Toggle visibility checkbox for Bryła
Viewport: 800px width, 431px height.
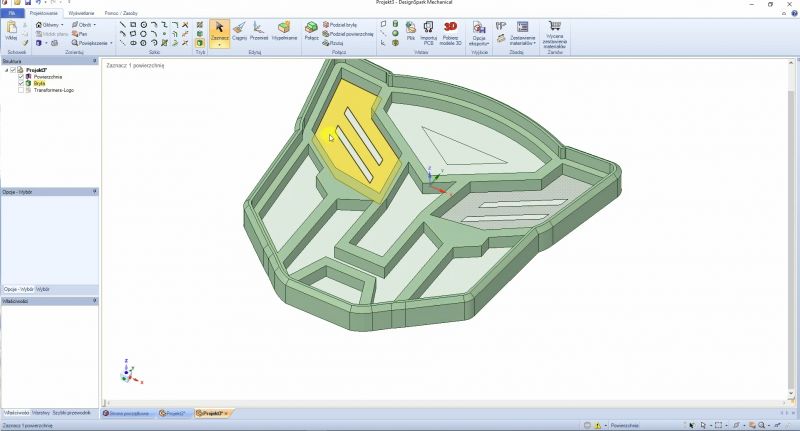[21, 83]
